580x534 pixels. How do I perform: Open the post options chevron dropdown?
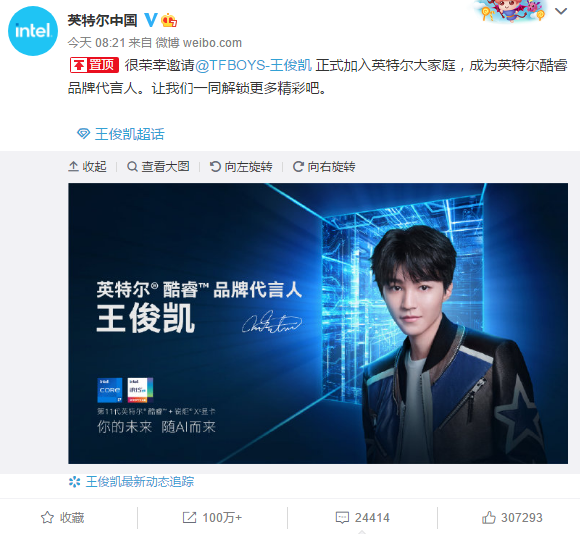(561, 11)
